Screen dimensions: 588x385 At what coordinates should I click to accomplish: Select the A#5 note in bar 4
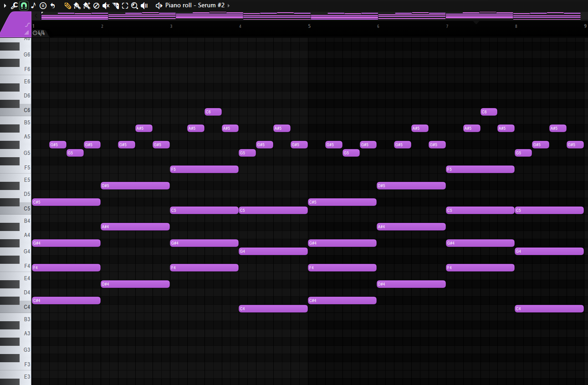point(282,128)
